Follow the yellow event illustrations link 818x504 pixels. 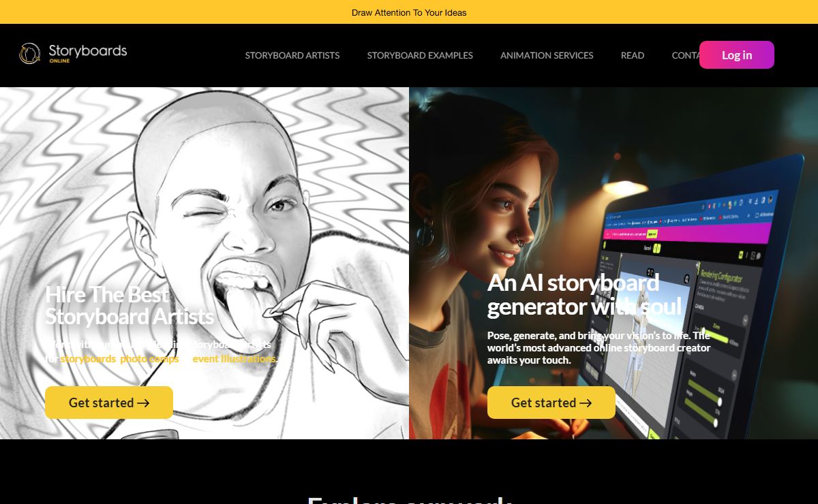click(234, 359)
